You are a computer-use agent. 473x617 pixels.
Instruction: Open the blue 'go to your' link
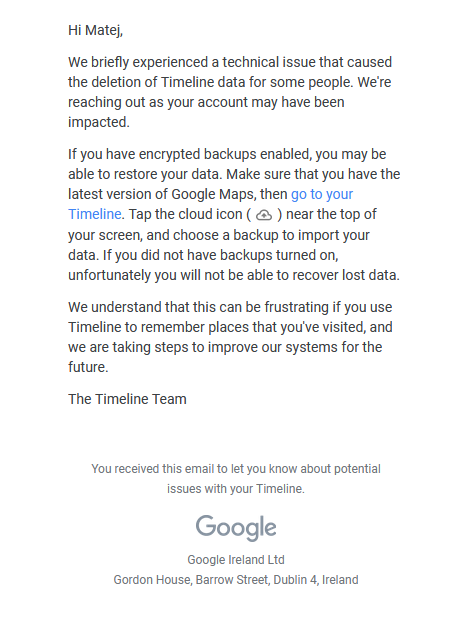(x=322, y=194)
